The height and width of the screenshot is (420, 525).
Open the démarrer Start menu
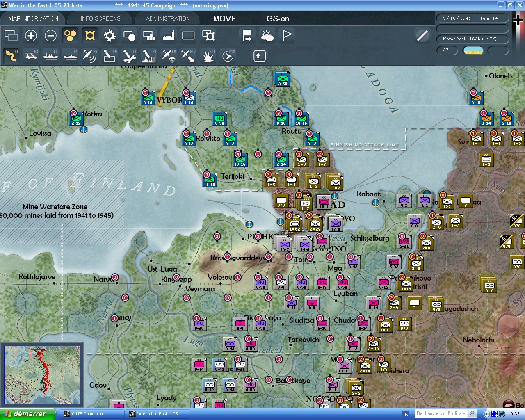[27, 414]
